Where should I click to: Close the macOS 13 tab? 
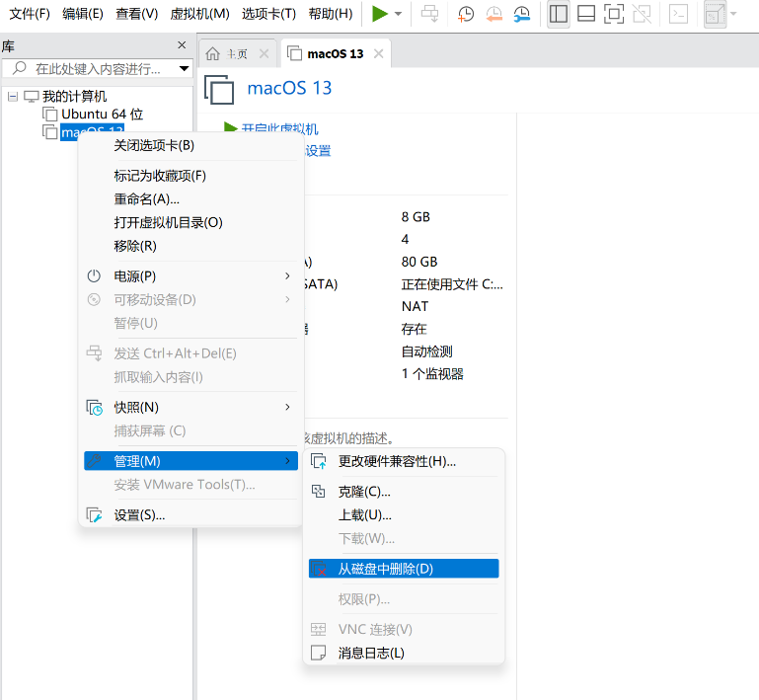(378, 53)
